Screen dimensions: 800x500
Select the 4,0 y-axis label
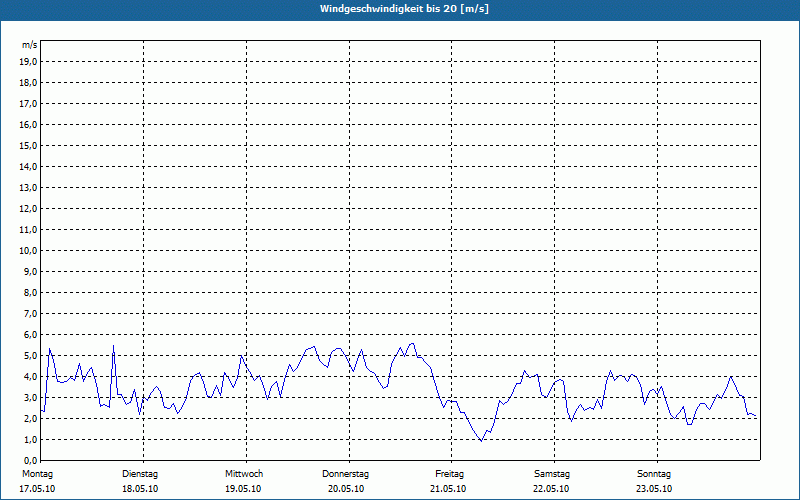[31, 377]
